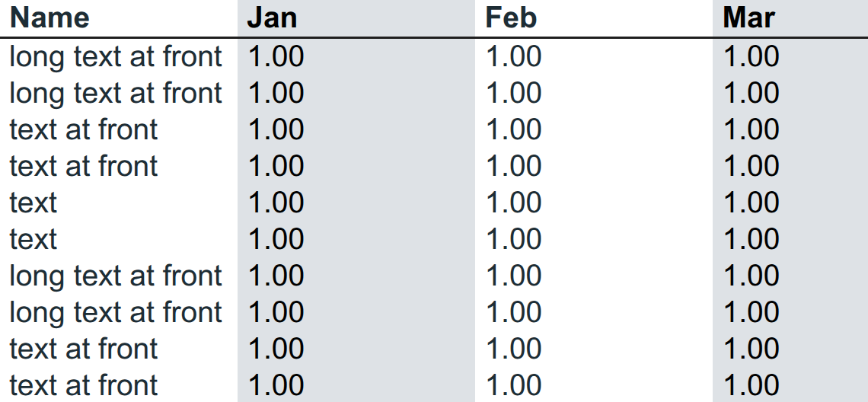Select the Feb column header
Image resolution: width=868 pixels, height=402 pixels.
[x=511, y=18]
